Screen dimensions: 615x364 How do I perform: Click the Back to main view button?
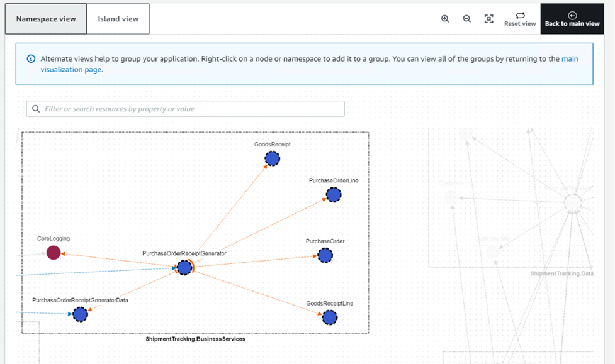572,18
